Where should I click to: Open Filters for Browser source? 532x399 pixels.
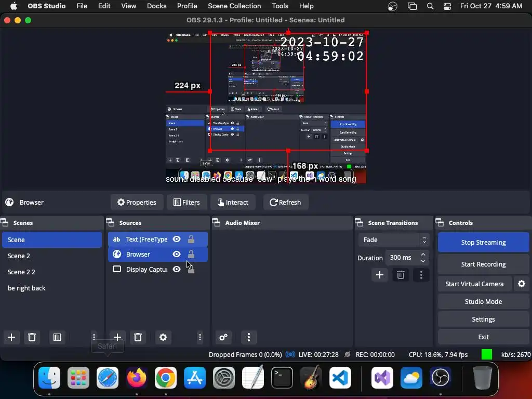click(x=187, y=202)
